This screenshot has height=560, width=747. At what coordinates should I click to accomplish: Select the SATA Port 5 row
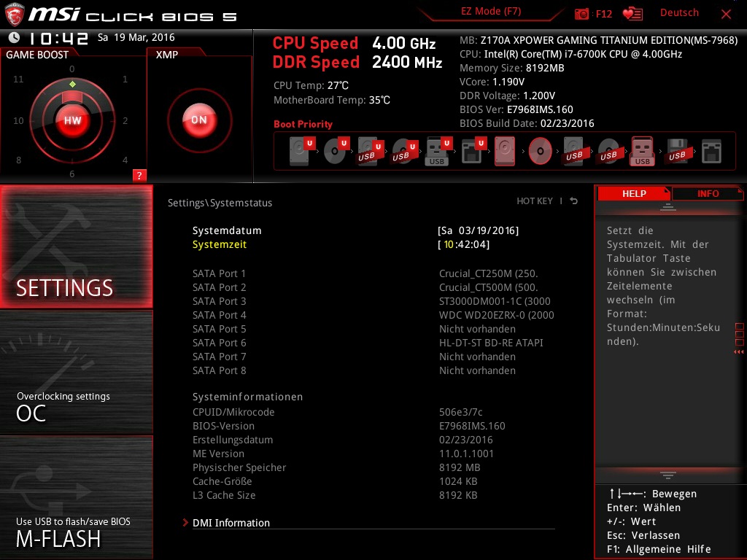click(x=354, y=329)
